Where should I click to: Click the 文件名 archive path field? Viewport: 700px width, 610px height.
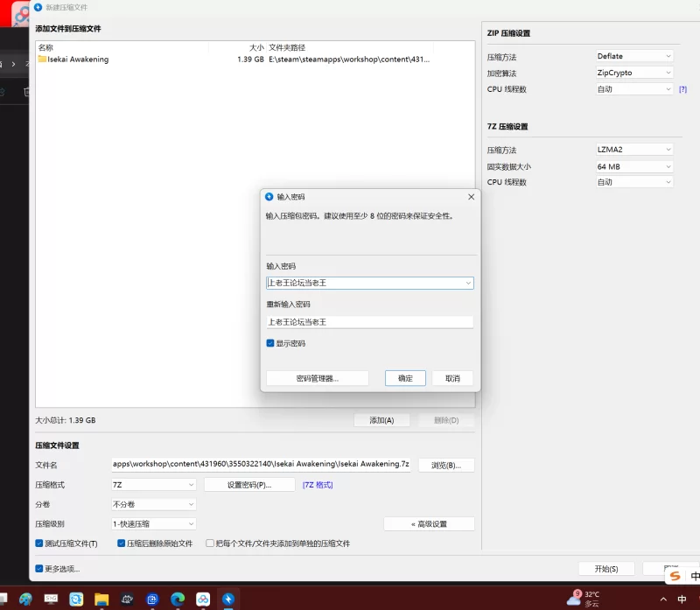pyautogui.click(x=261, y=465)
